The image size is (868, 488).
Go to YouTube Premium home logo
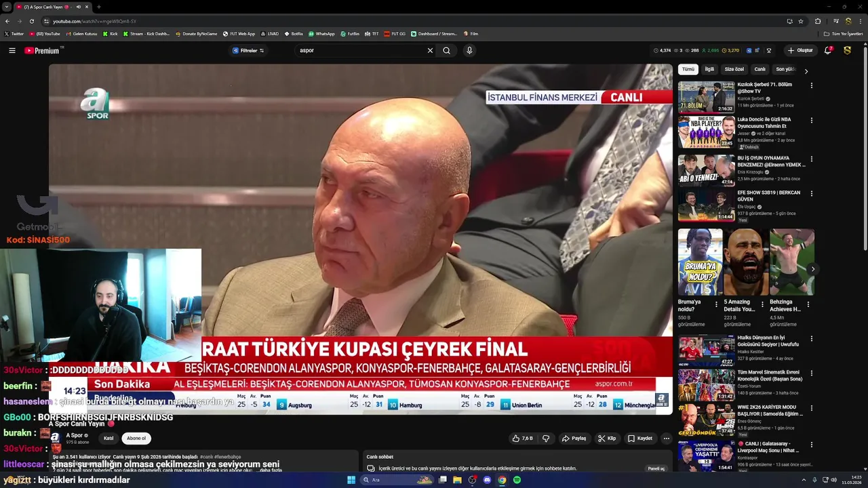pyautogui.click(x=43, y=50)
